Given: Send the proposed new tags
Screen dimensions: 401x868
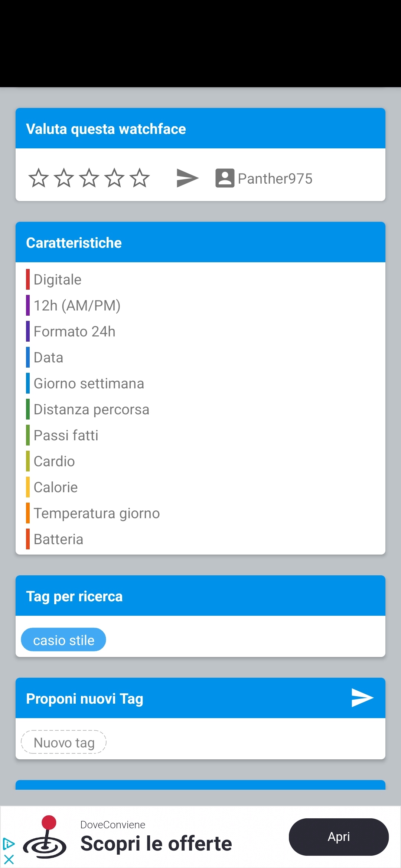Looking at the screenshot, I should click(x=362, y=698).
